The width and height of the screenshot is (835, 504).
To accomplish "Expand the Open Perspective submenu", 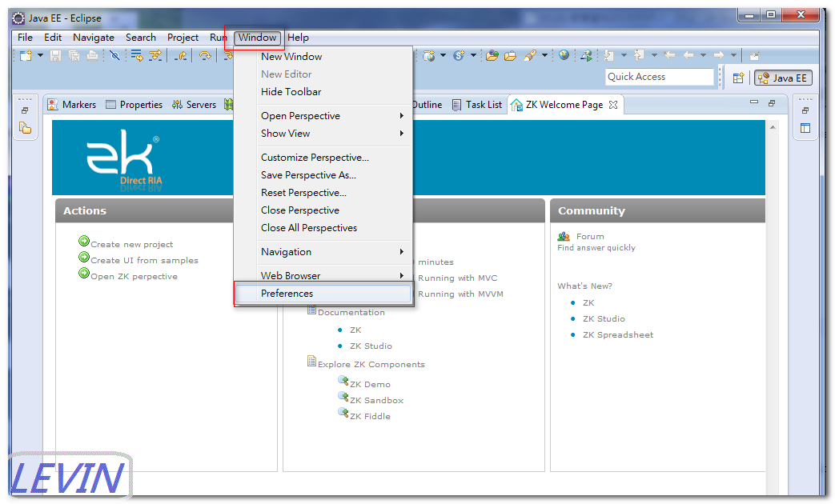I will click(x=323, y=115).
